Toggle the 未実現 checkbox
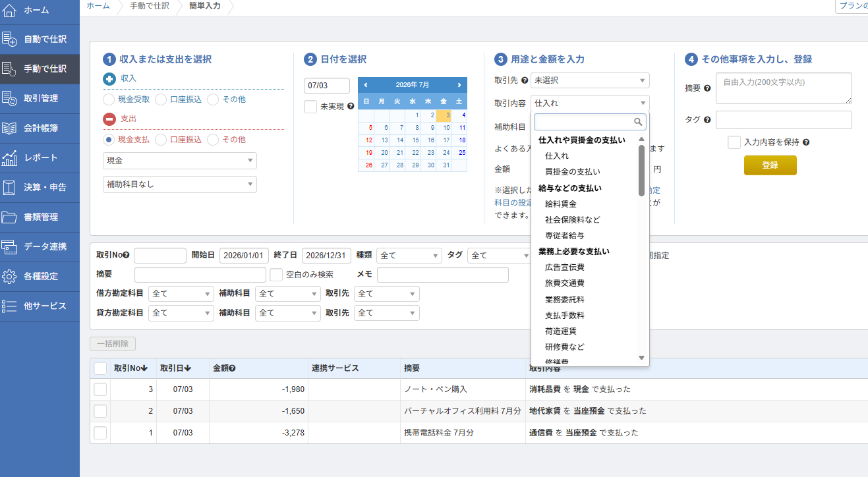 [x=310, y=107]
